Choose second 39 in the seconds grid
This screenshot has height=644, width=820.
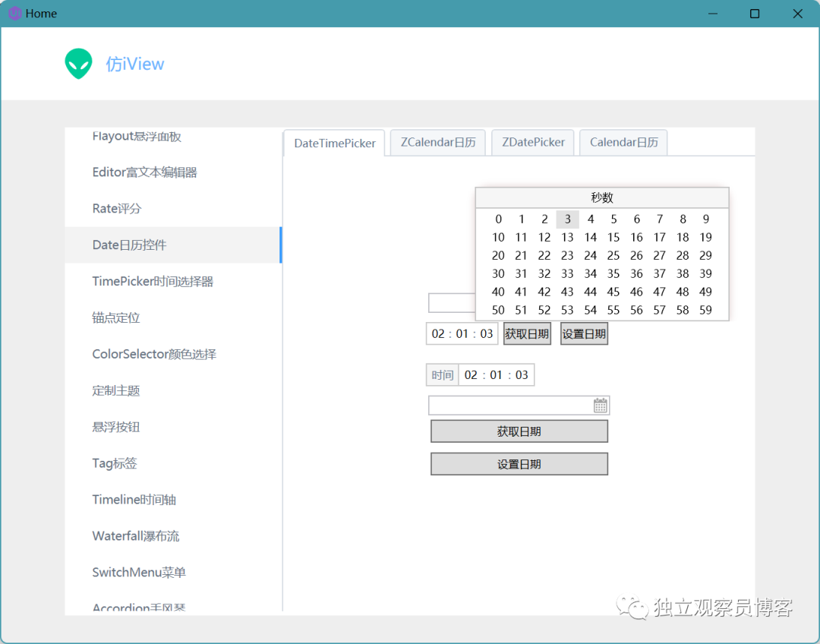coord(705,273)
